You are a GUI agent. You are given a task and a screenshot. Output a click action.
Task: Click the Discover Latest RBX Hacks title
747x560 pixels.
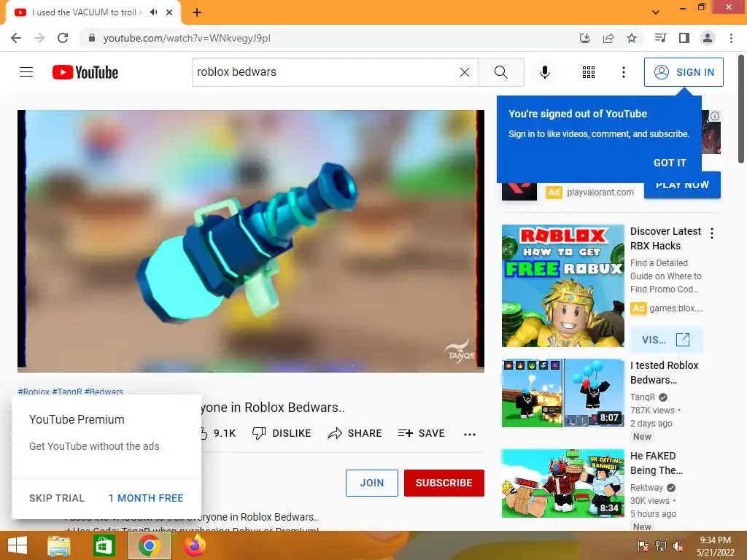point(665,238)
